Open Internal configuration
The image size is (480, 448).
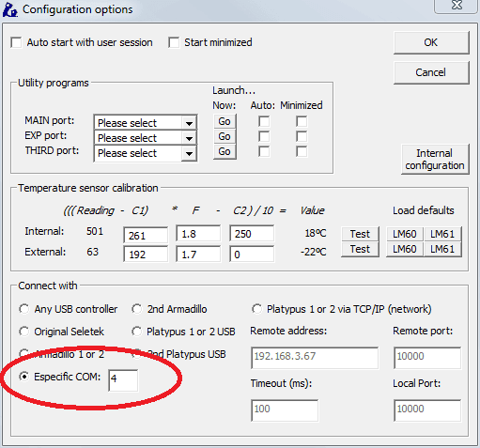point(435,160)
